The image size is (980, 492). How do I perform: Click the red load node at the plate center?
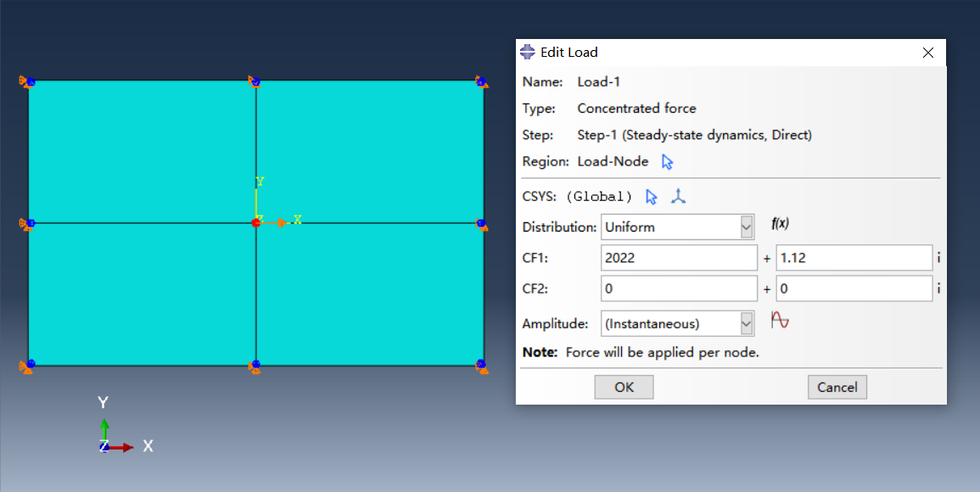pyautogui.click(x=256, y=222)
